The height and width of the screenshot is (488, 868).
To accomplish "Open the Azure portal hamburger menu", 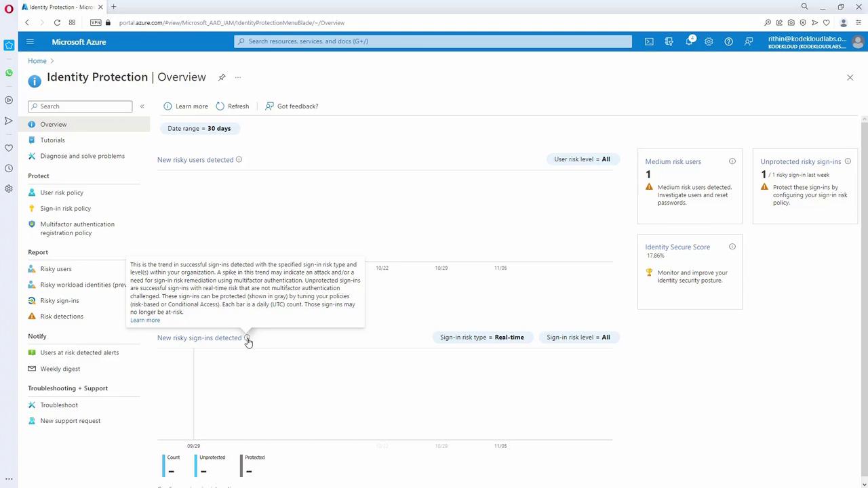I will [30, 41].
